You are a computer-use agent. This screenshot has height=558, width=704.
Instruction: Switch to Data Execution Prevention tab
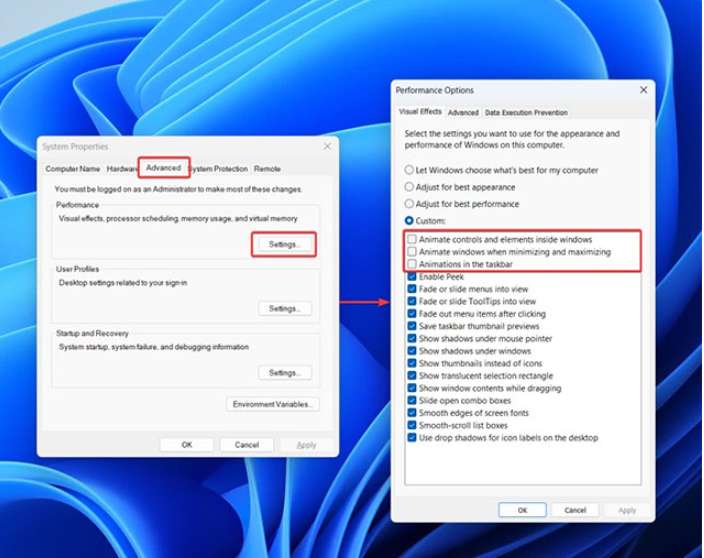pos(526,113)
